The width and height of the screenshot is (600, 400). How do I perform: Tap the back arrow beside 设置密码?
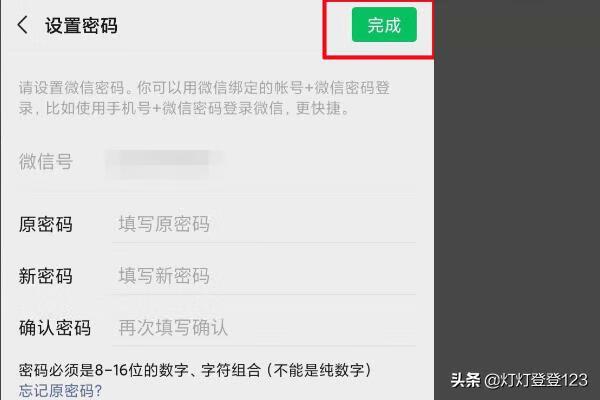point(23,25)
